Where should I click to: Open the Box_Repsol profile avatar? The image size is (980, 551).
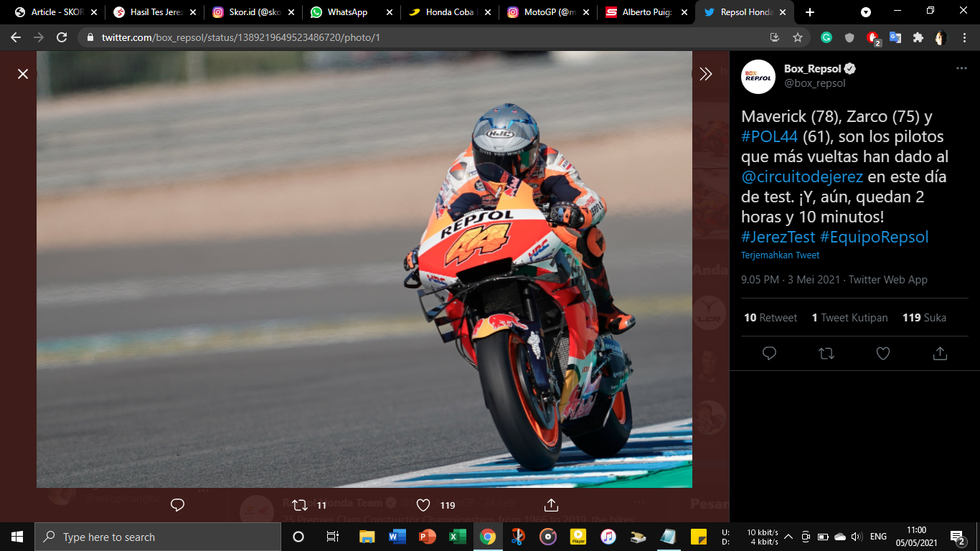(758, 76)
